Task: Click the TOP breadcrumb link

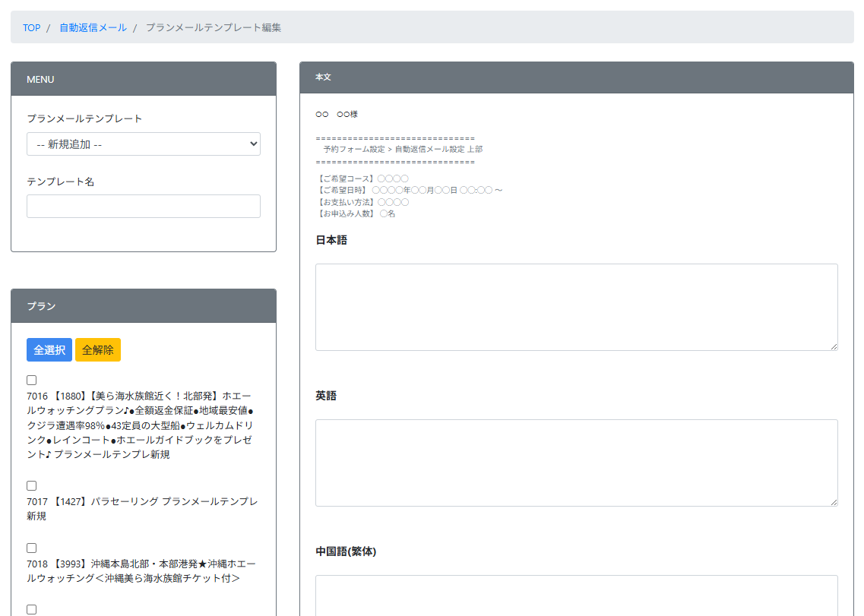Action: (x=31, y=27)
